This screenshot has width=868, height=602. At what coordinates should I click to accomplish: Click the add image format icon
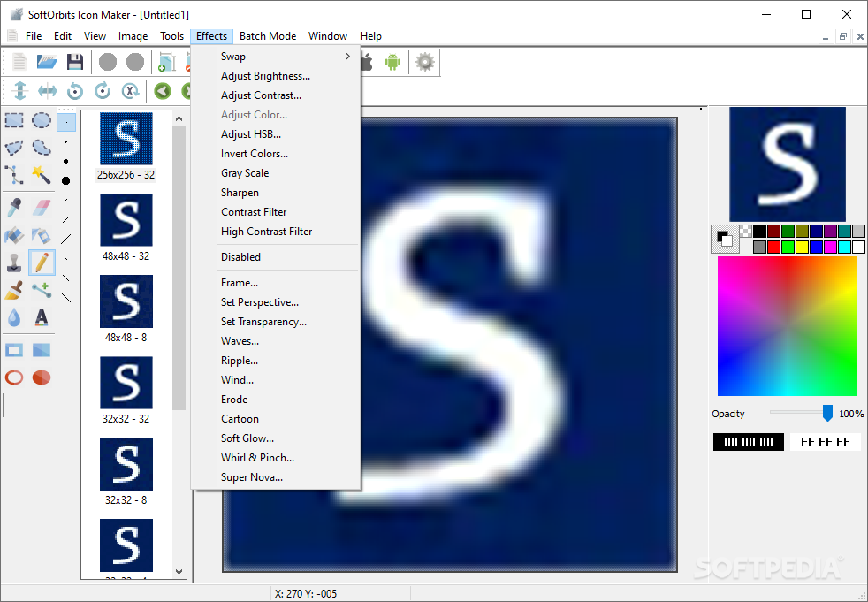pyautogui.click(x=167, y=62)
